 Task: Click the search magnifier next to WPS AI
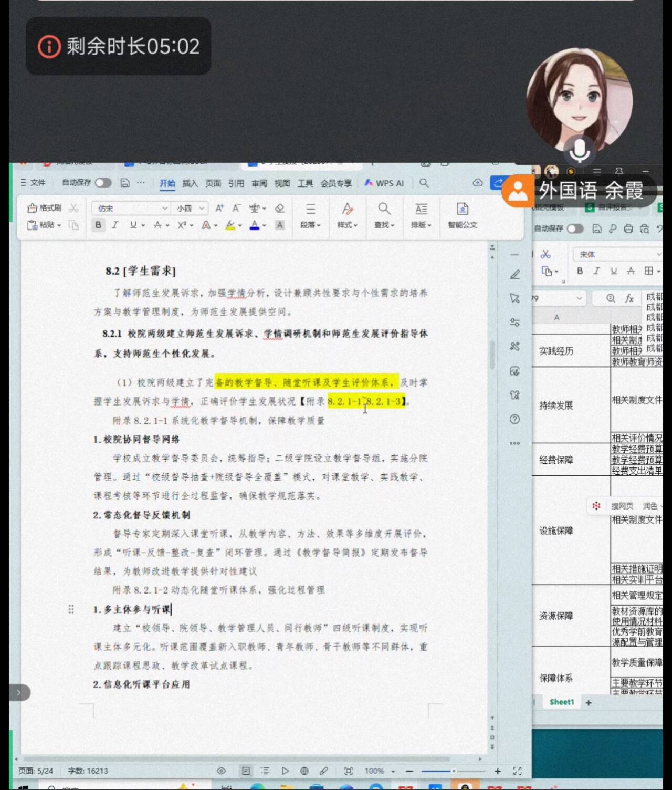pos(424,183)
